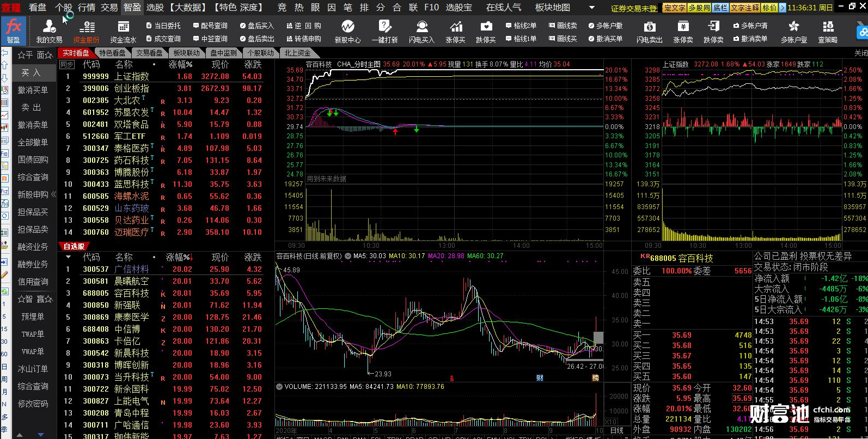This screenshot has height=439, width=868.
Task: Open VOLUME indicator dropdown circle
Action: 279,387
